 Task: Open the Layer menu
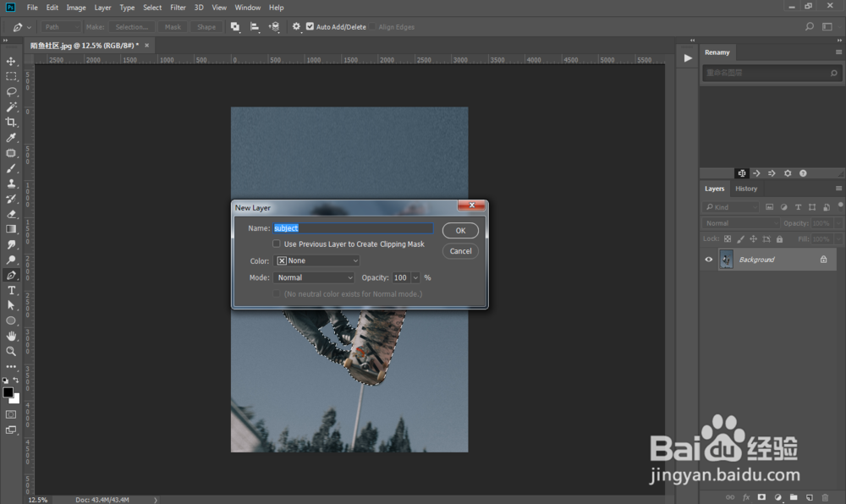tap(102, 8)
